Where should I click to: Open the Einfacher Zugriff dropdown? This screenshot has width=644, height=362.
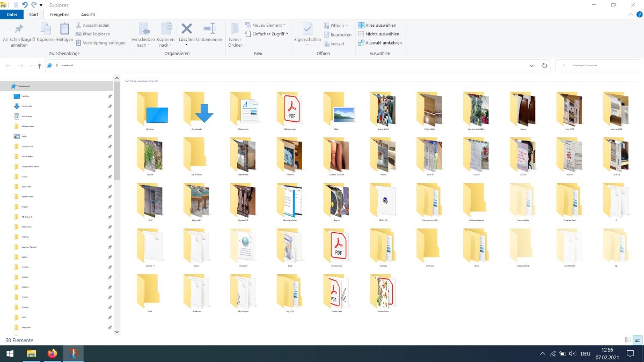pos(267,34)
